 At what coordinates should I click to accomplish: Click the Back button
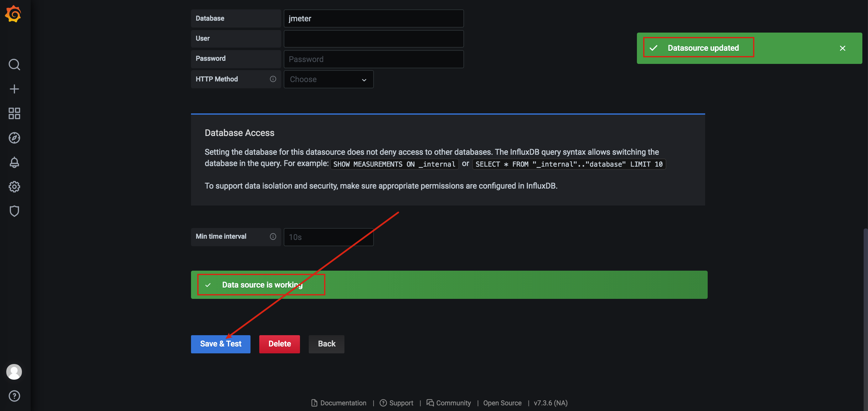click(326, 344)
